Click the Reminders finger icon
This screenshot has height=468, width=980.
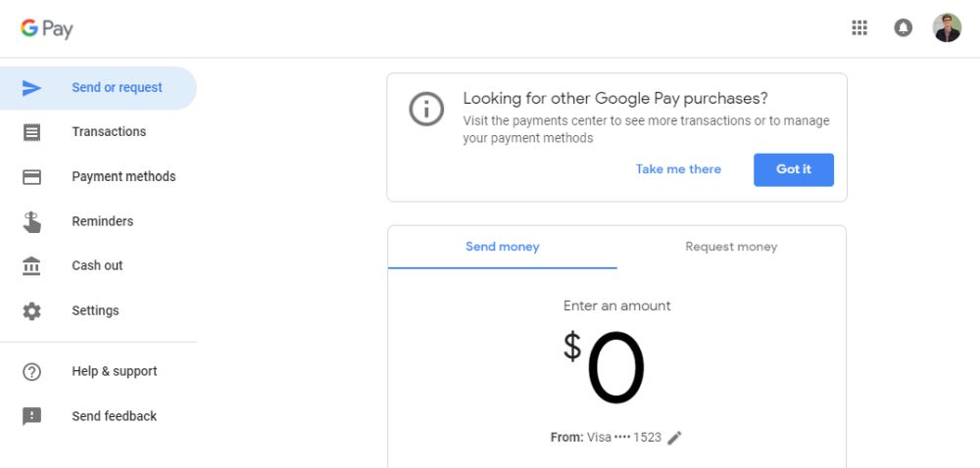[31, 221]
